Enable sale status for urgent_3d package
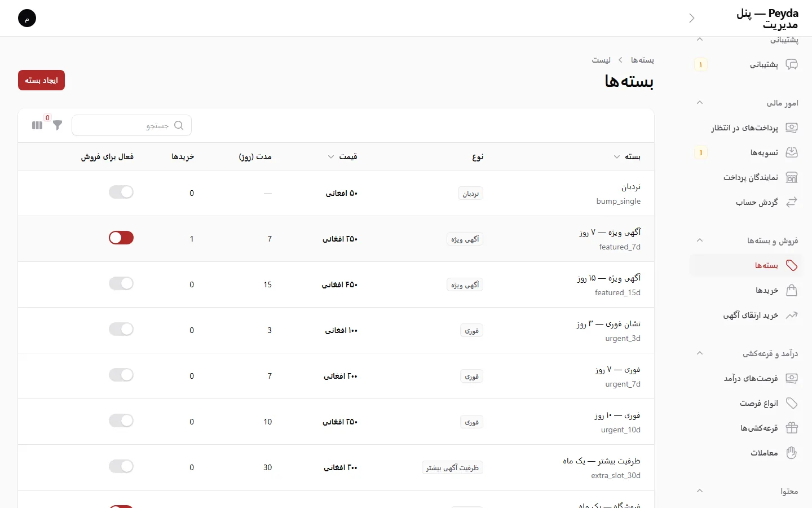This screenshot has width=812, height=508. point(121,329)
